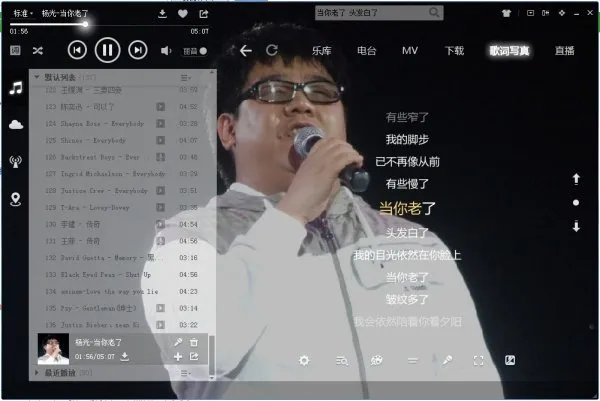The width and height of the screenshot is (600, 401).
Task: Open the 乐库 tab
Action: coord(321,51)
